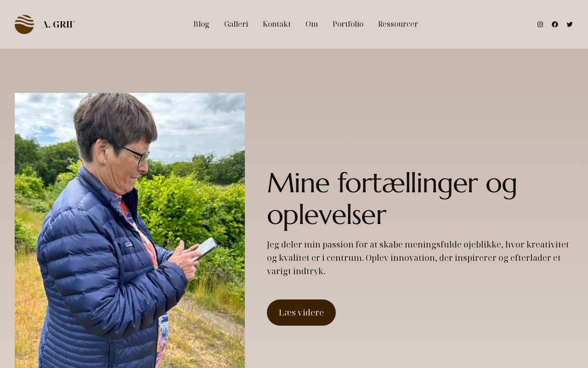Open the Instagram profile icon
Viewport: 588px width, 368px height.
(540, 24)
